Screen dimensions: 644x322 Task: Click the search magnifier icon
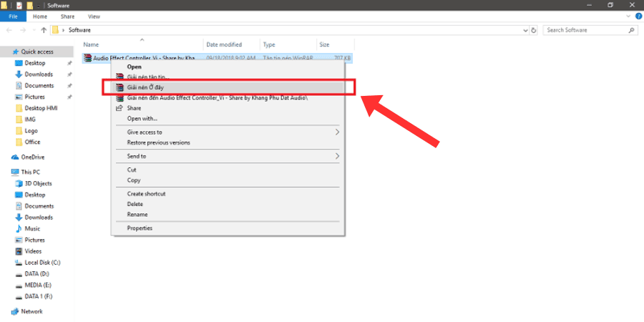point(631,30)
